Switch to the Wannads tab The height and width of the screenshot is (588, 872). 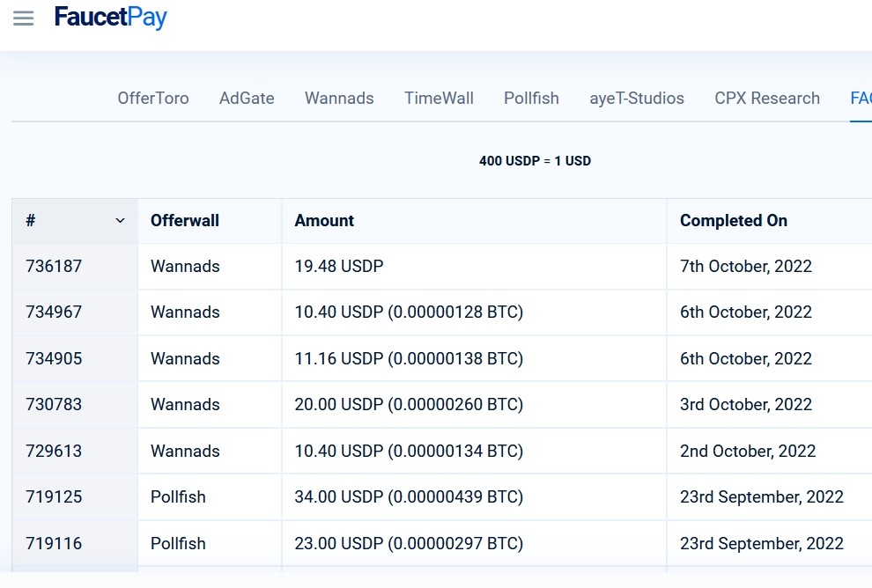pyautogui.click(x=339, y=99)
